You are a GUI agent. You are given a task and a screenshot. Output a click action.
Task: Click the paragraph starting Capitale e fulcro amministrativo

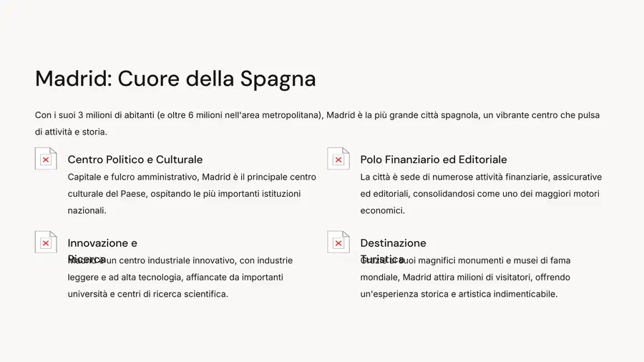[x=192, y=194]
